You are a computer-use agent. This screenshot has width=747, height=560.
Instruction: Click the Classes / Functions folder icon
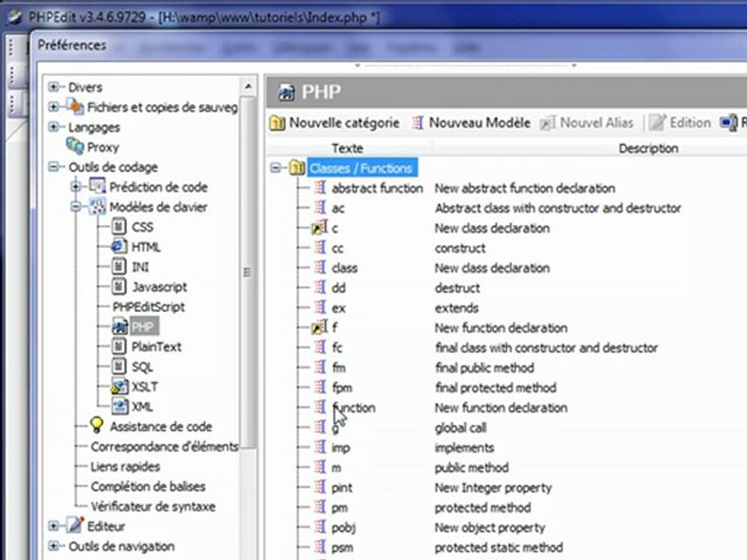[296, 168]
